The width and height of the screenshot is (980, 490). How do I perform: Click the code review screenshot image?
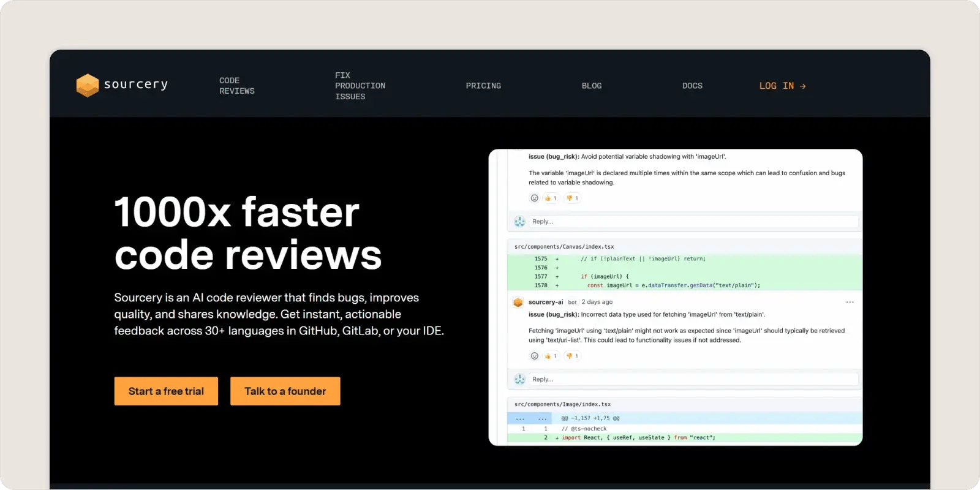click(x=676, y=297)
